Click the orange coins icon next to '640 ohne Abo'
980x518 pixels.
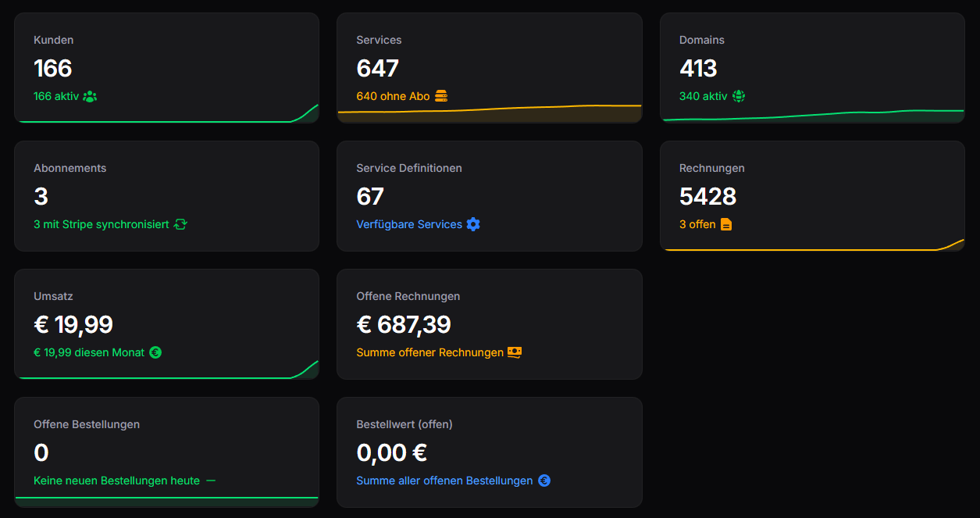(x=440, y=96)
